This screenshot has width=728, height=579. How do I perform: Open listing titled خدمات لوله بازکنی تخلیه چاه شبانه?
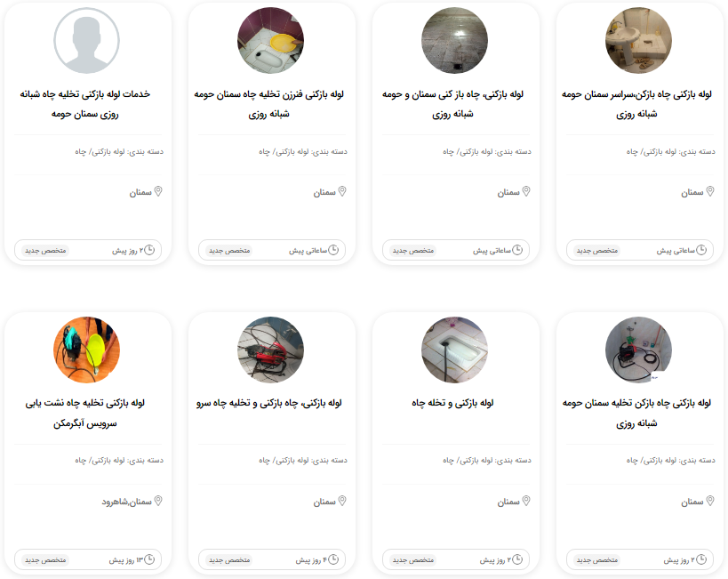[85, 104]
